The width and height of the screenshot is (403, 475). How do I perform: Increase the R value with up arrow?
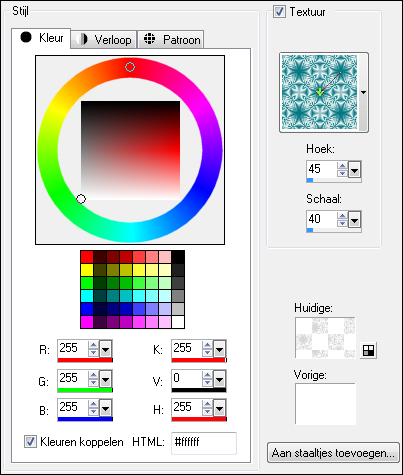94,345
